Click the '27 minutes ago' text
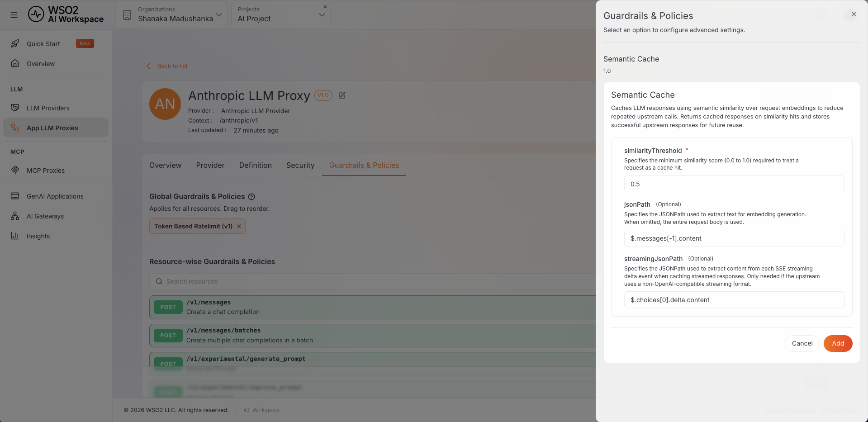The width and height of the screenshot is (868, 422). 256,130
